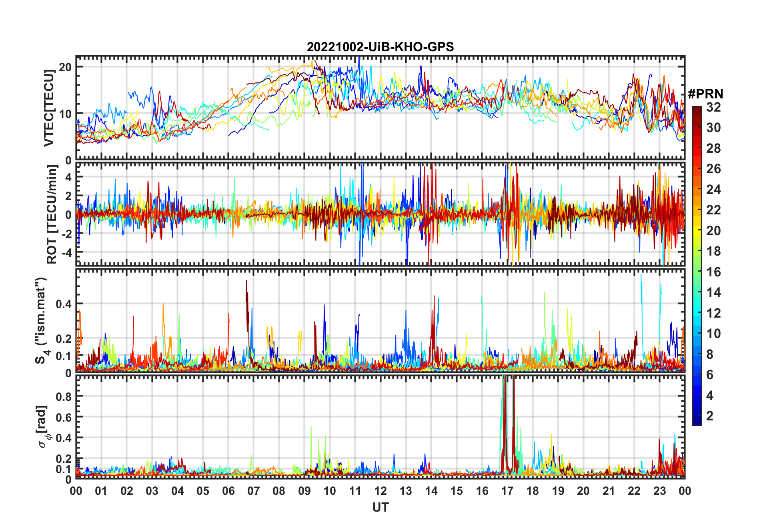Pick colorbar tick label 6

[x=710, y=375]
